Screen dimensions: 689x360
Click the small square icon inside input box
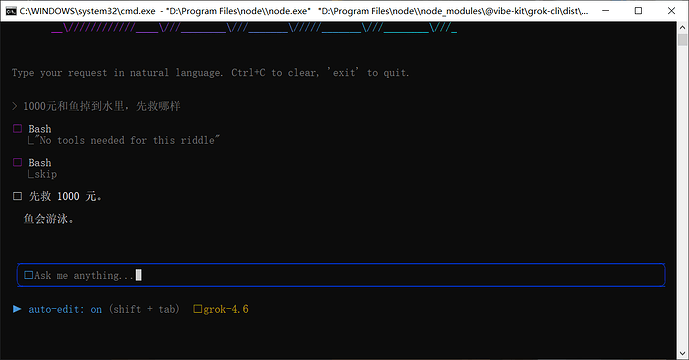[x=29, y=275]
